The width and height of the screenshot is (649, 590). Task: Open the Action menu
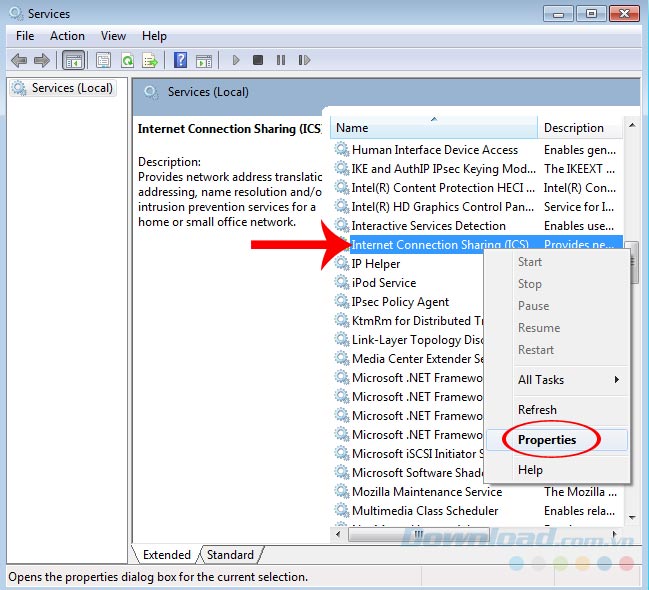(67, 36)
